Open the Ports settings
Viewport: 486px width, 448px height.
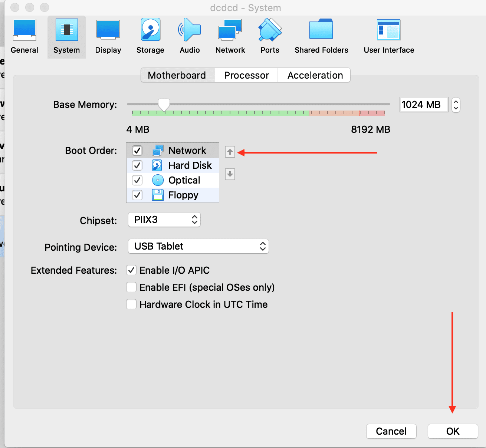(270, 37)
